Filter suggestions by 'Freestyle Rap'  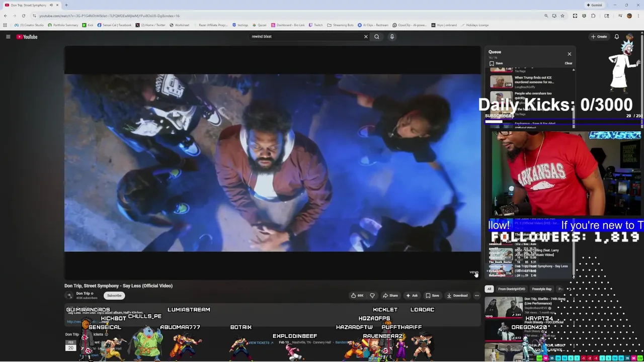pyautogui.click(x=542, y=289)
